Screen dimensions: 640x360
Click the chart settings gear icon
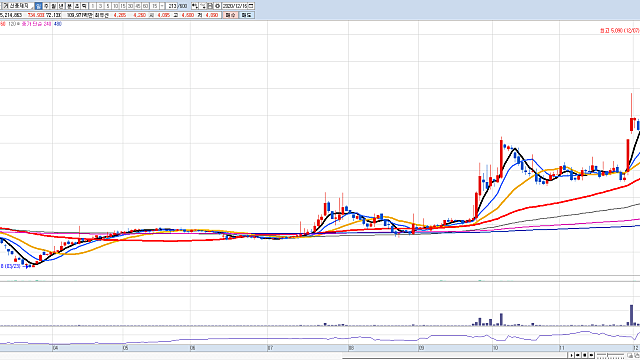pyautogui.click(x=217, y=6)
